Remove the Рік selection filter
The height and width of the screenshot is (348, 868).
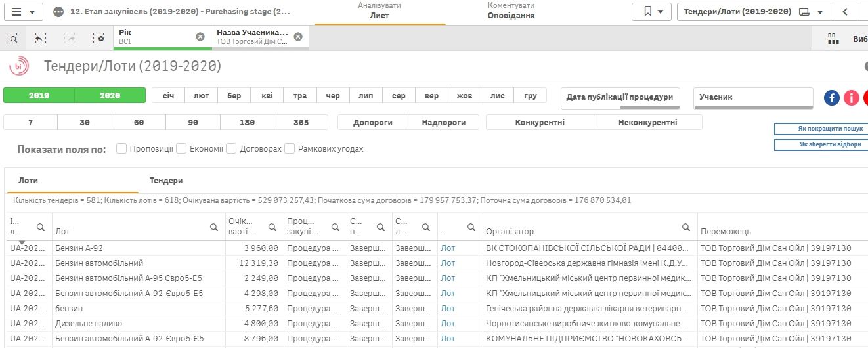click(200, 37)
